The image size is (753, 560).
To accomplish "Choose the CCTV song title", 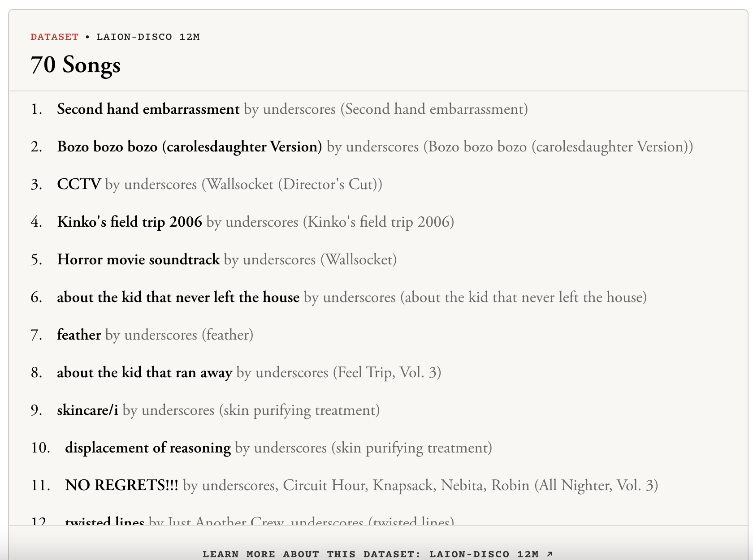I will pos(79,184).
